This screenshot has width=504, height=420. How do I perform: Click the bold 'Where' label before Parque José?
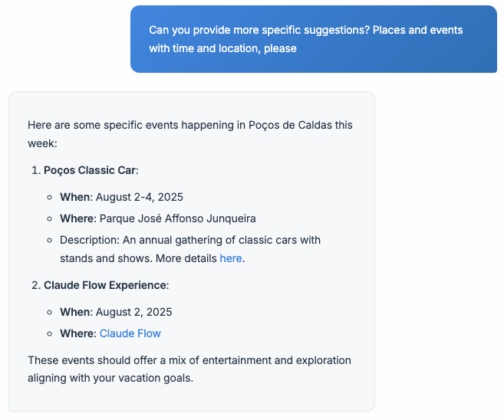(x=78, y=218)
